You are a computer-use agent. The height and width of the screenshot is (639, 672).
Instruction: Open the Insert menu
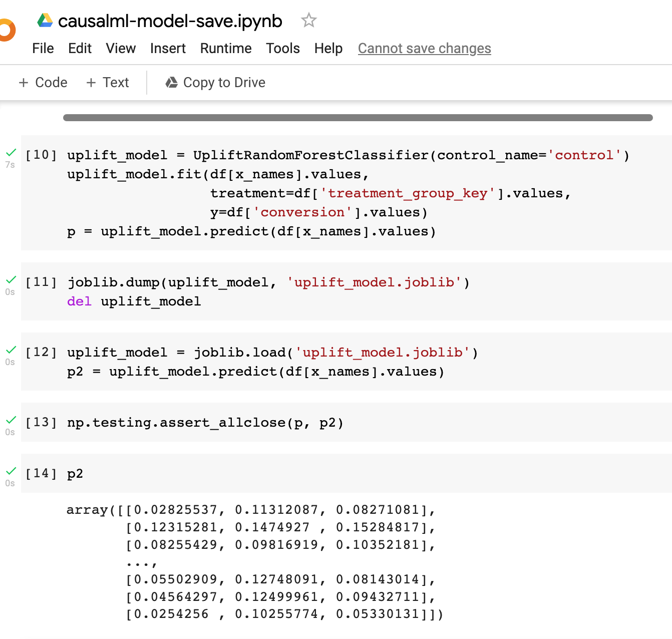coord(168,48)
